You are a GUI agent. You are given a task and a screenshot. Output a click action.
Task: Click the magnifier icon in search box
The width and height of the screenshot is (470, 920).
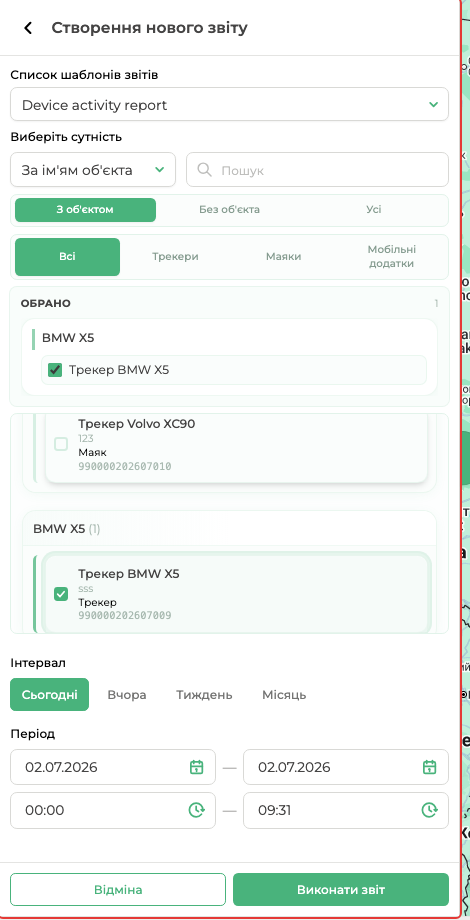click(205, 170)
